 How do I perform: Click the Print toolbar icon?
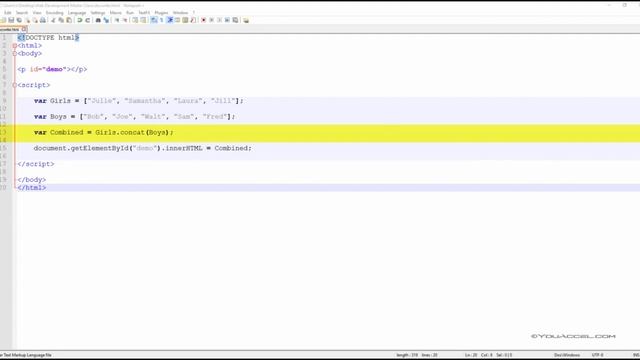[43, 20]
